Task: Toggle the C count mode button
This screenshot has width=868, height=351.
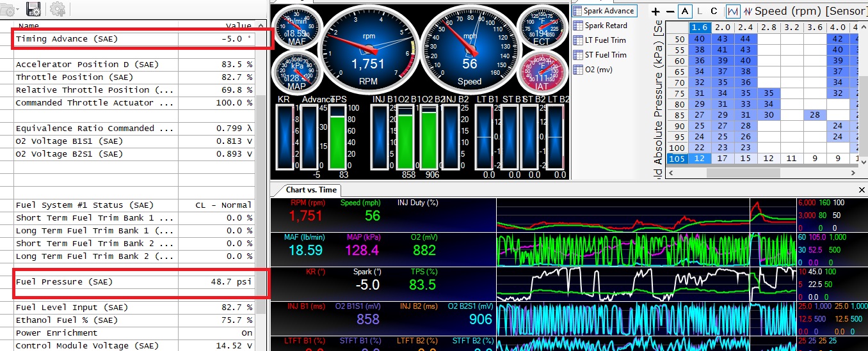Action: click(x=714, y=12)
